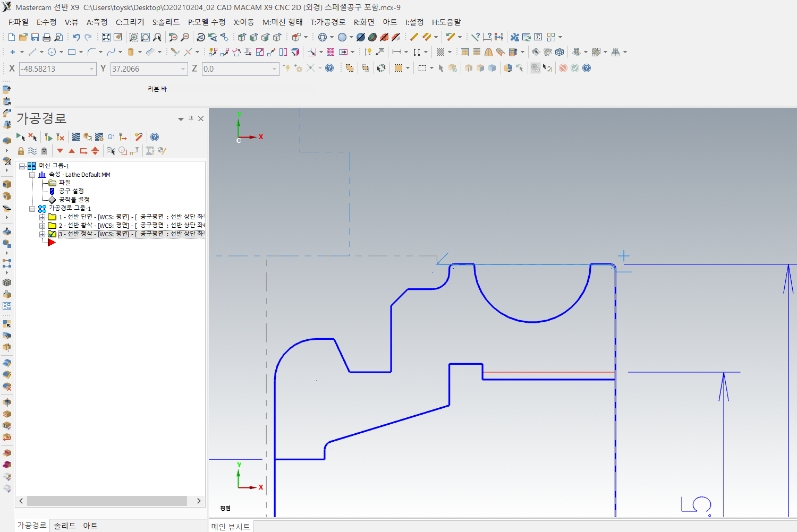Screen dimensions: 797x532
Task: Toggle the padlock lock operations icon
Action: (x=21, y=151)
